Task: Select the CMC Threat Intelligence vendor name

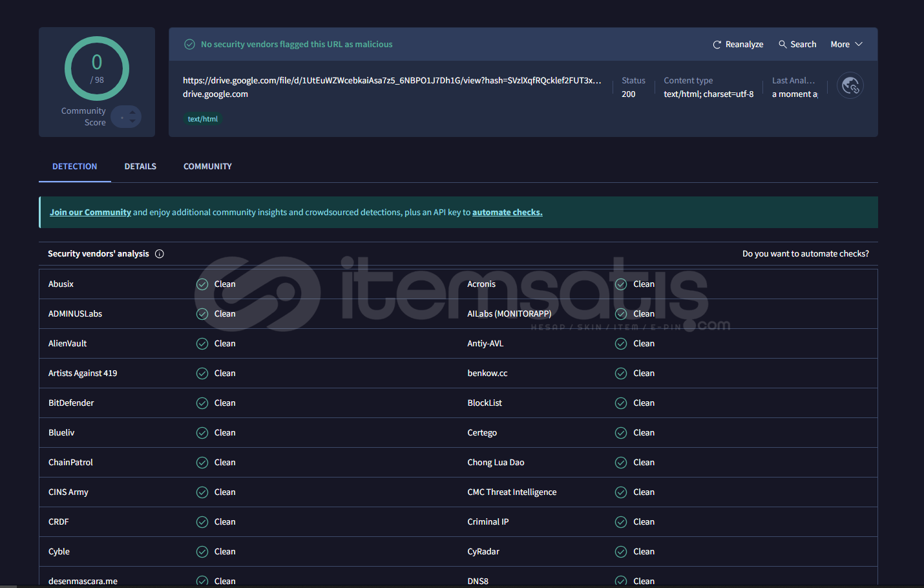Action: point(512,492)
